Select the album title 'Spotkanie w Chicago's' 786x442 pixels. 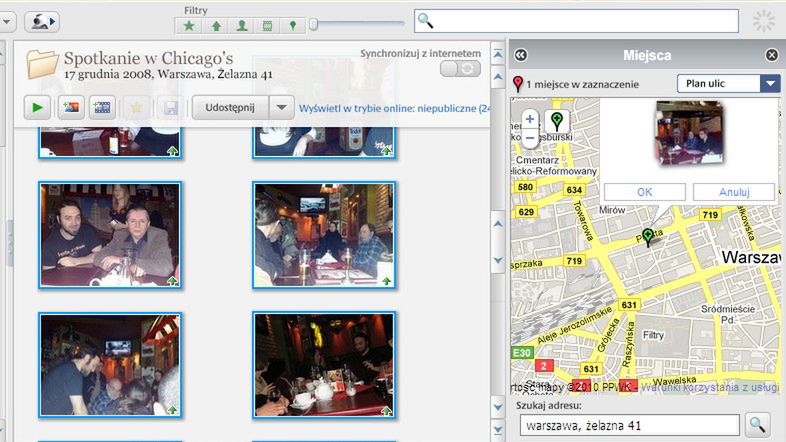(x=148, y=58)
